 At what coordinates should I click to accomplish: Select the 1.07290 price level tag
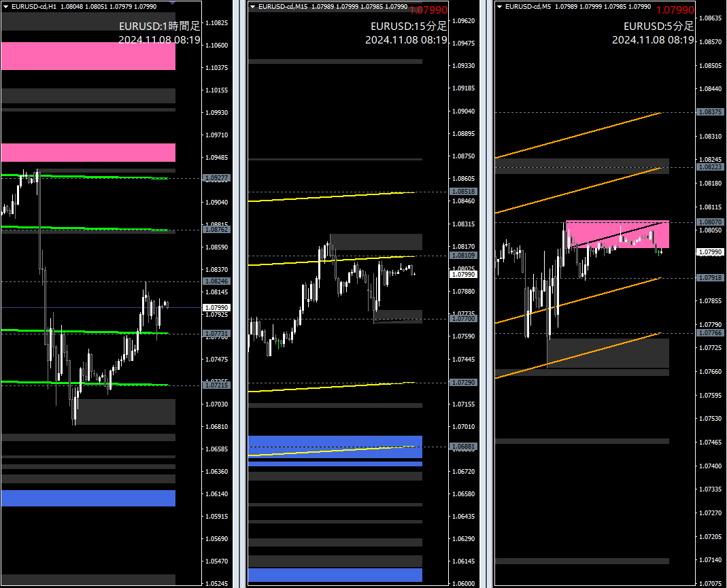point(463,382)
